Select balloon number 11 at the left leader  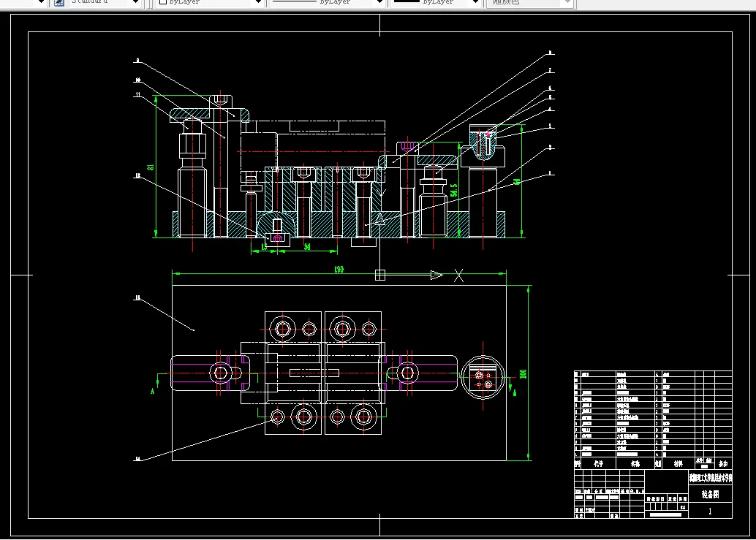138,94
